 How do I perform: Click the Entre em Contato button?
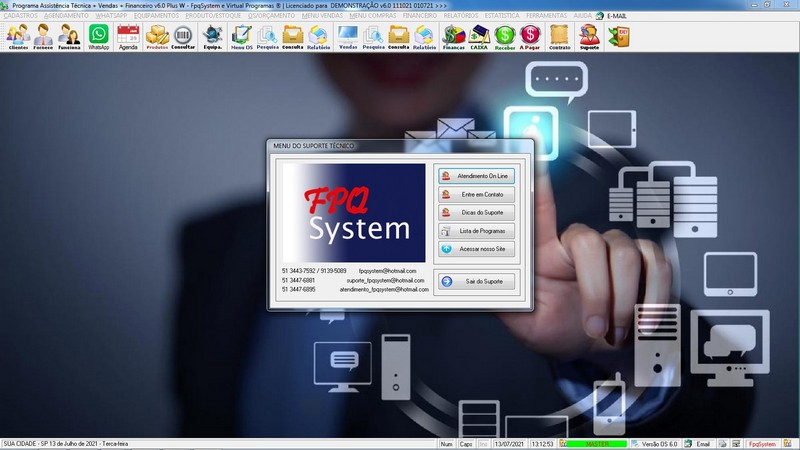476,194
